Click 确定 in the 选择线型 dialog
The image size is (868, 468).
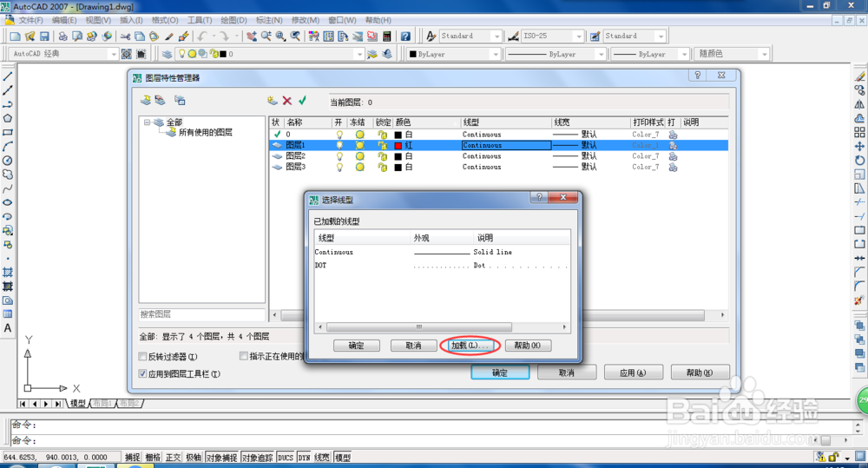pos(357,345)
